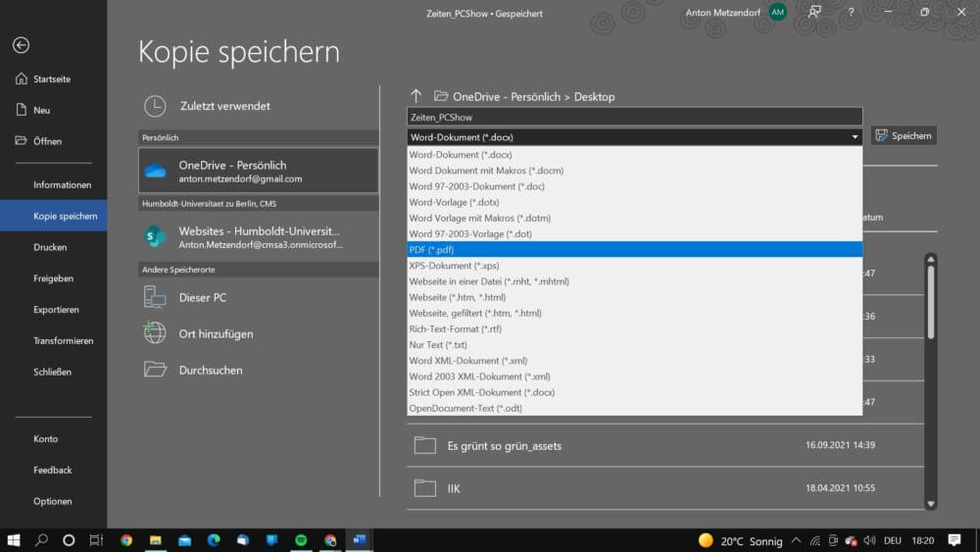Select Nur Text (*.txt)
This screenshot has width=980, height=552.
[634, 344]
